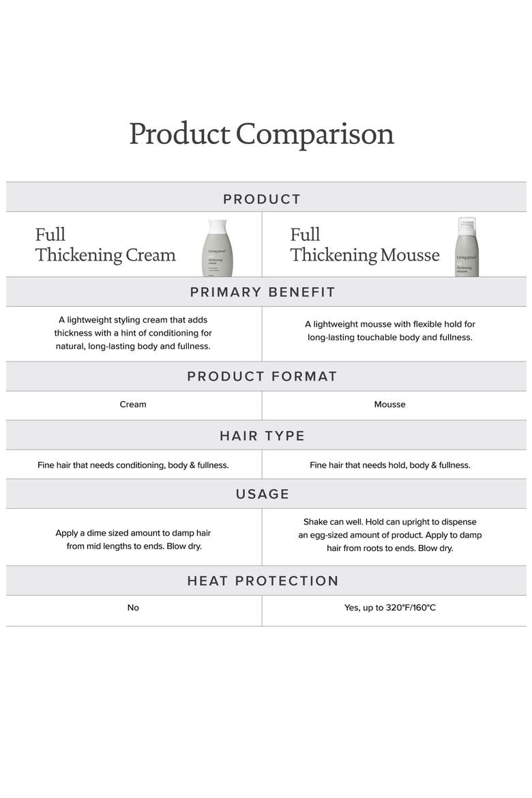Screen dimensions: 532x798
Task: Click the Yes, up to 320°F/160°C cell
Action: click(390, 608)
